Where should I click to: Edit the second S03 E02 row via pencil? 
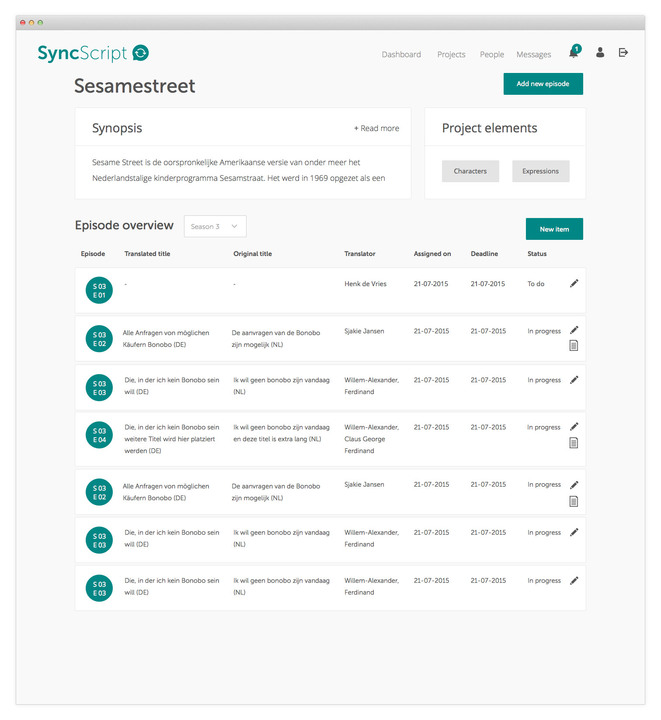(x=574, y=485)
